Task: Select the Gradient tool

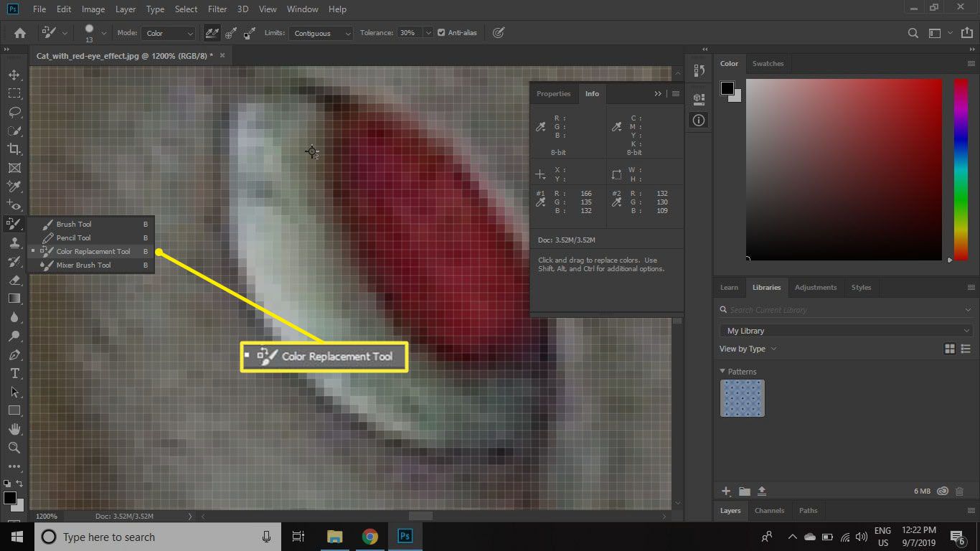Action: click(14, 298)
